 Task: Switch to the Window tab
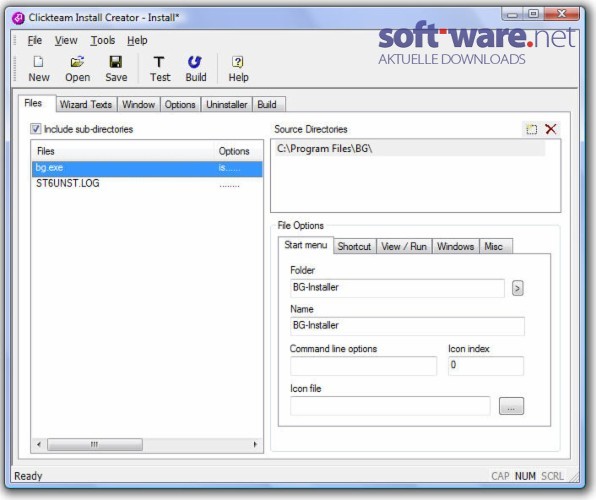coord(138,105)
